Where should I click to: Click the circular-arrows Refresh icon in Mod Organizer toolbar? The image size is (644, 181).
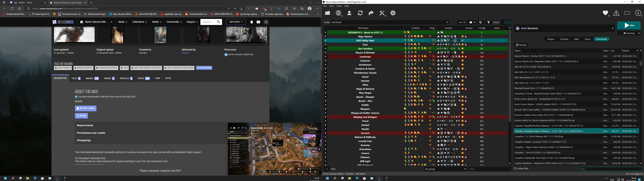[x=360, y=13]
